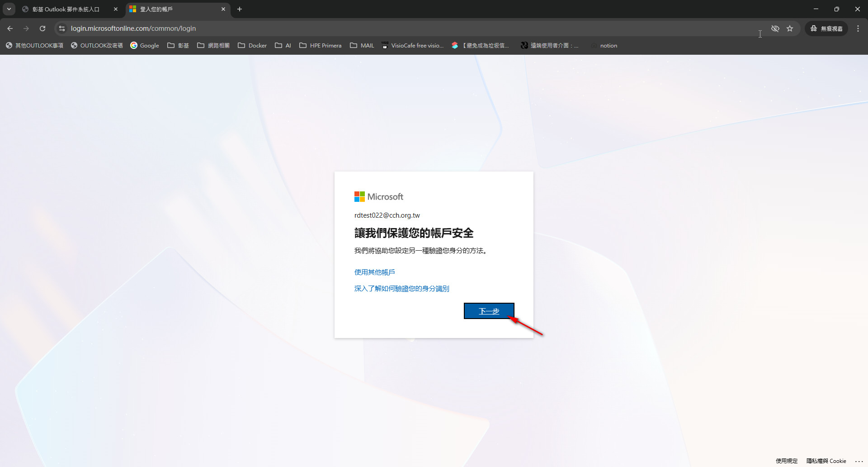This screenshot has height=467, width=868.
Task: Click the site information icon in address bar
Action: 62,29
